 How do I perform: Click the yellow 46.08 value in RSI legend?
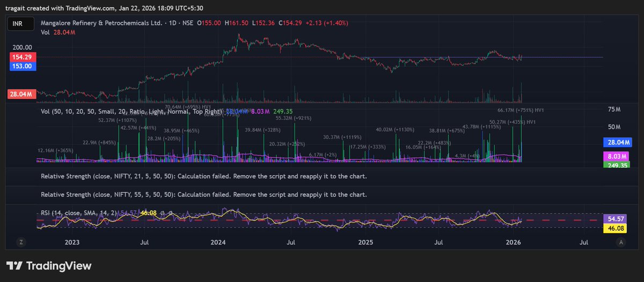pos(148,213)
